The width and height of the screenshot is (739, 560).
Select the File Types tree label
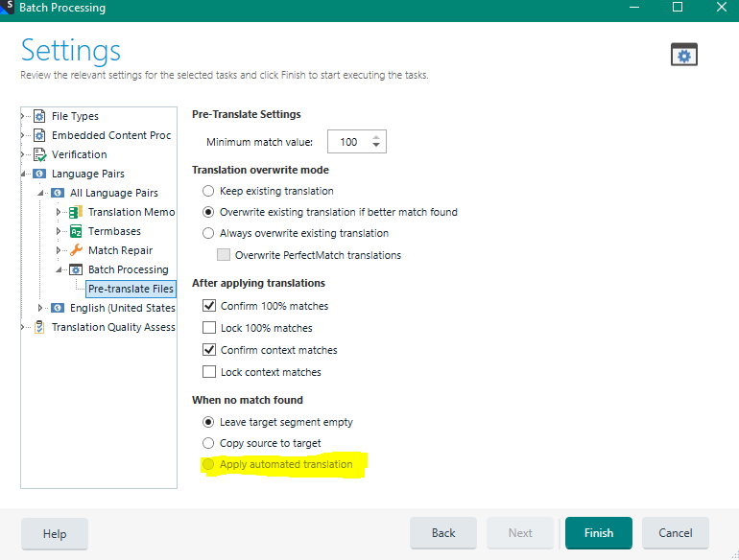click(x=75, y=116)
